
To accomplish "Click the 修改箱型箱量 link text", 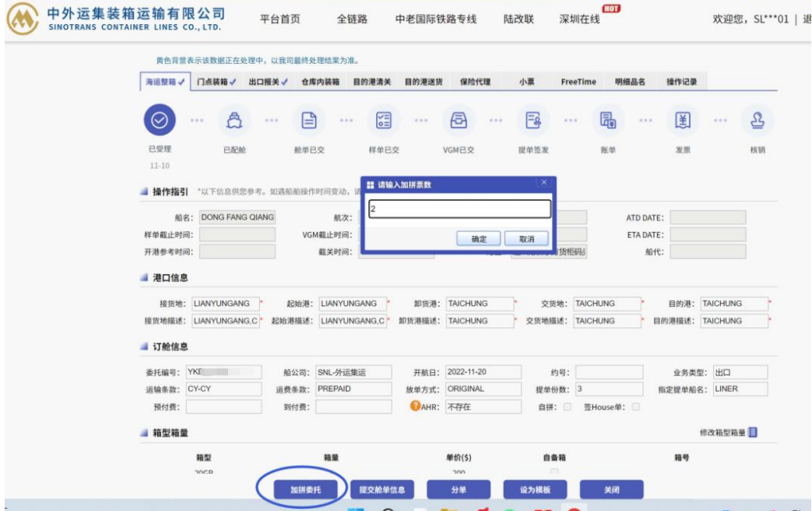I will point(722,432).
